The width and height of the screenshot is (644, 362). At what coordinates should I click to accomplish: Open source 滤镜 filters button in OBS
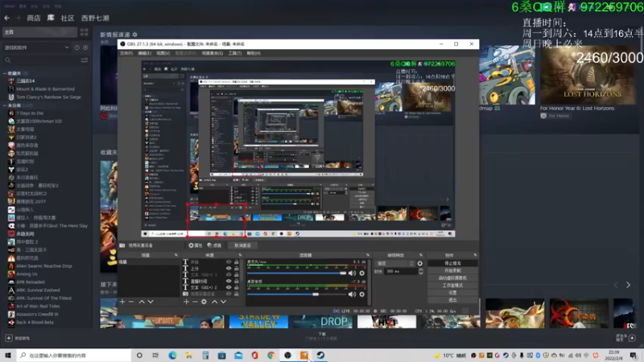click(x=214, y=245)
